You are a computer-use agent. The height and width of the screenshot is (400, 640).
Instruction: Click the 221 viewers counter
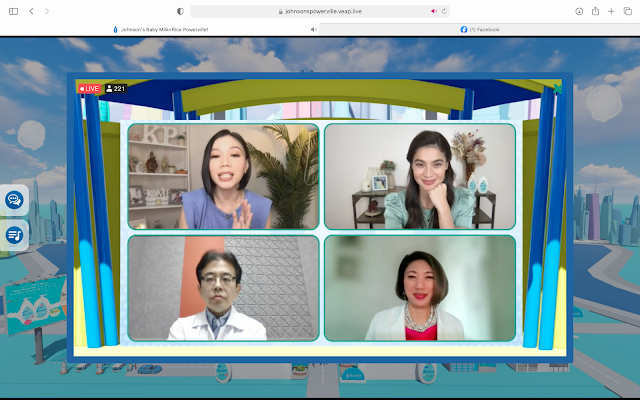tap(116, 89)
